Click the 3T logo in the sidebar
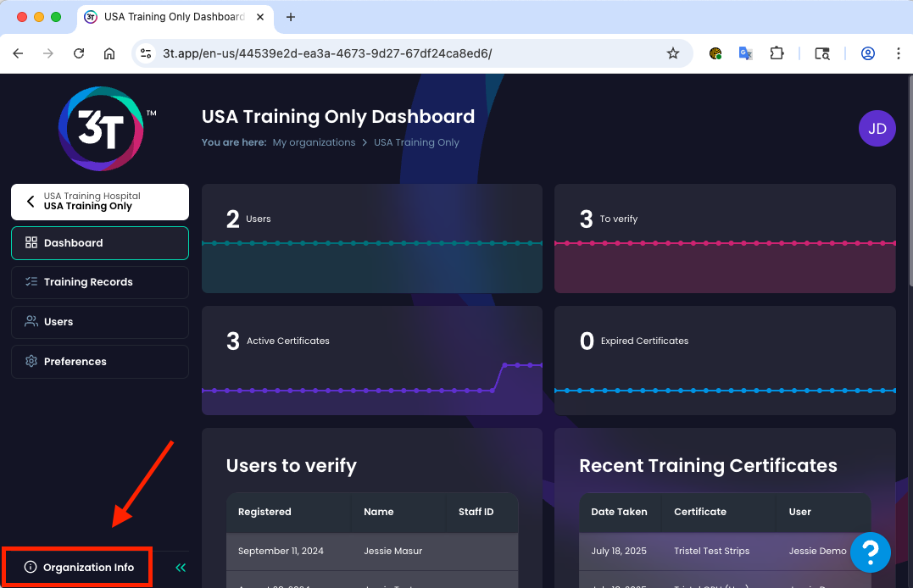 (102, 129)
